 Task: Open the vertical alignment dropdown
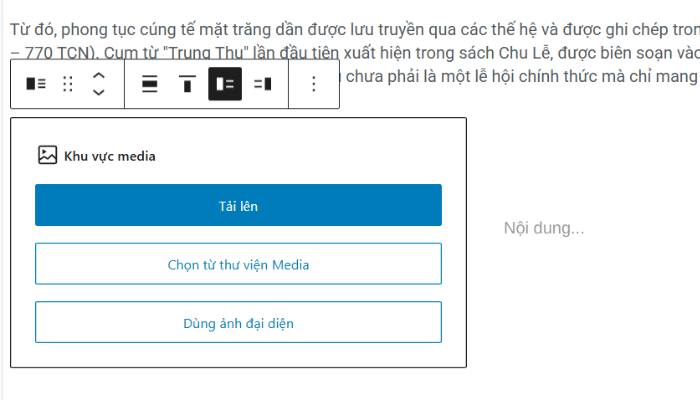[x=187, y=84]
